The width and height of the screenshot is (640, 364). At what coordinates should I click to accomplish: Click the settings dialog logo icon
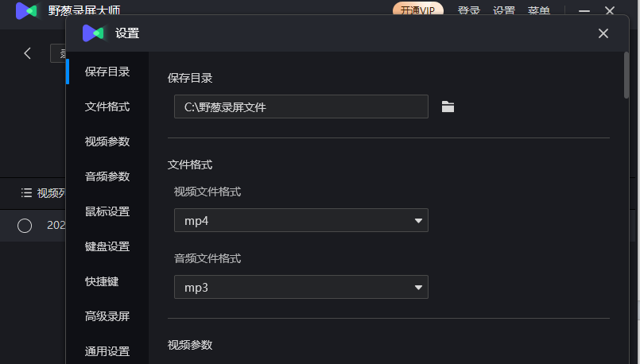click(93, 33)
